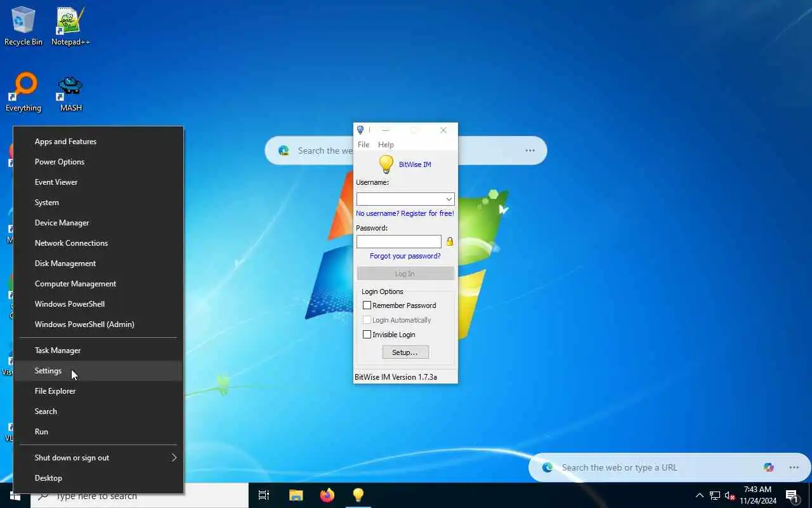Select Search from context menu
Screen dimensions: 812x508
tap(98, 411)
